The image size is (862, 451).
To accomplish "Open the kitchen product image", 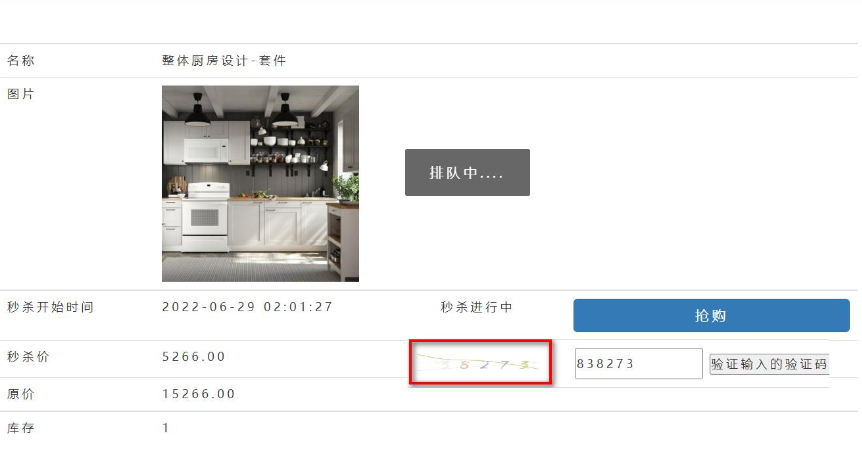I will 260,183.
